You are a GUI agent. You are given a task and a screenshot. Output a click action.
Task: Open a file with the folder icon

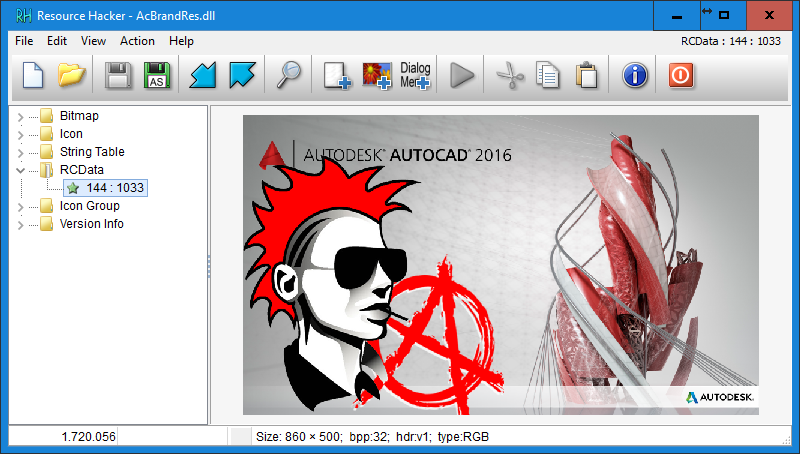tap(71, 75)
